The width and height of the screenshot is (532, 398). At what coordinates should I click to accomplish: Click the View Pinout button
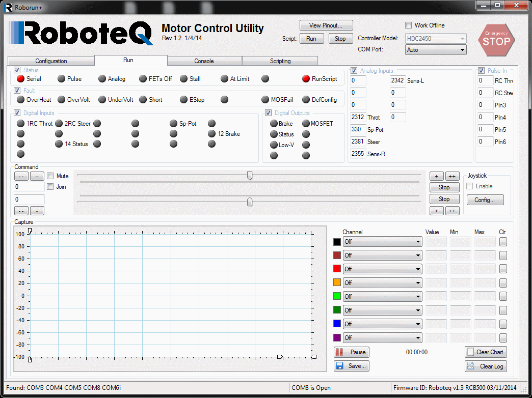coord(326,25)
